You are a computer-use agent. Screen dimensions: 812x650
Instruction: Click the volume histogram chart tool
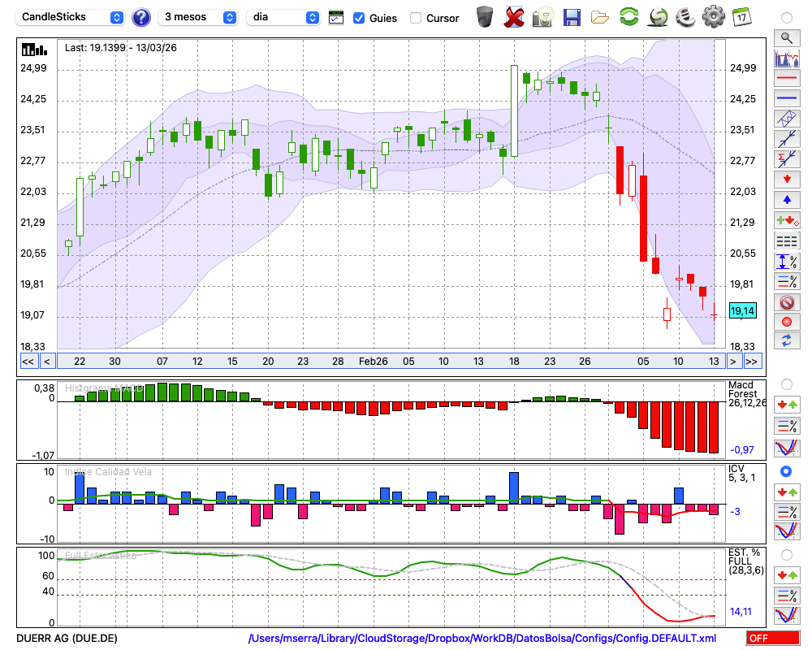pos(787,58)
